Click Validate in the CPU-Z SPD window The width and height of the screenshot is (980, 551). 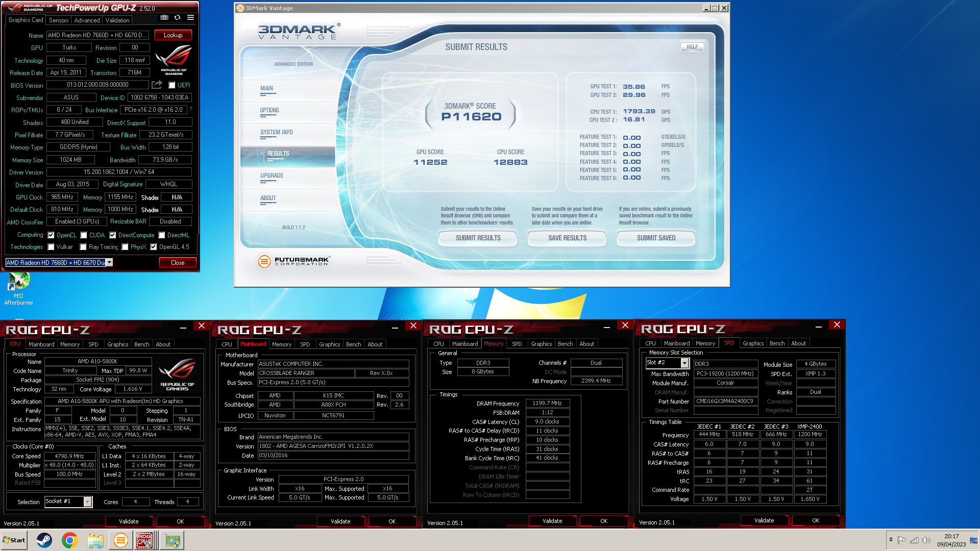[764, 521]
